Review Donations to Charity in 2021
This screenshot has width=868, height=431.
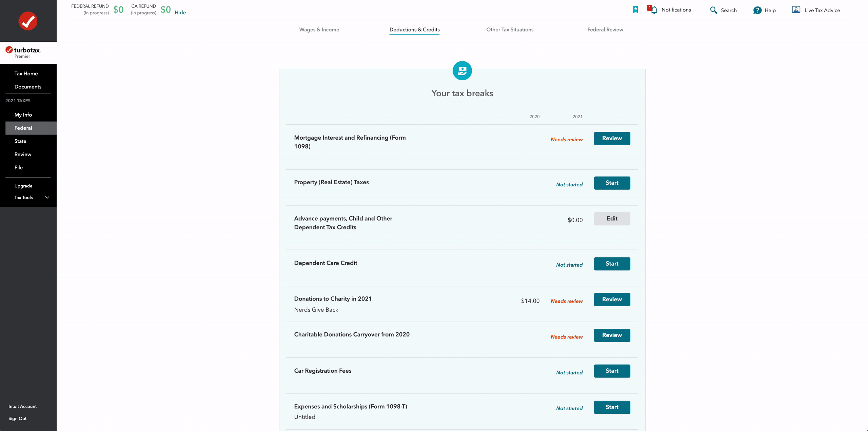pyautogui.click(x=612, y=300)
